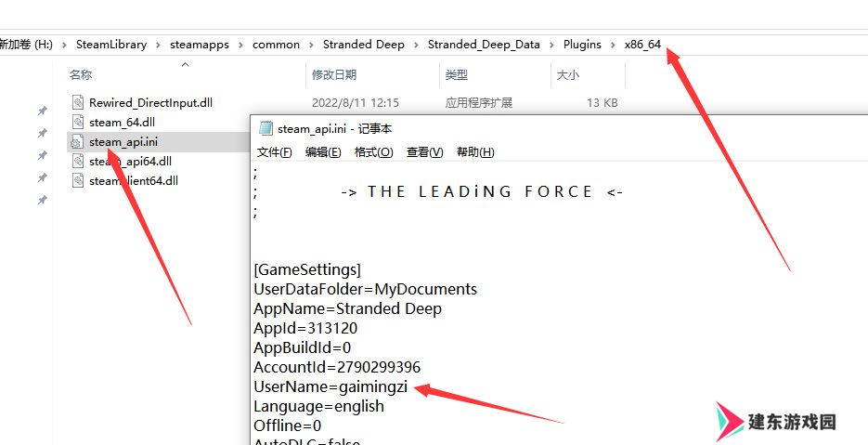The width and height of the screenshot is (868, 445).
Task: Expand the chevron after 新加卷 (H:)
Action: (x=64, y=45)
